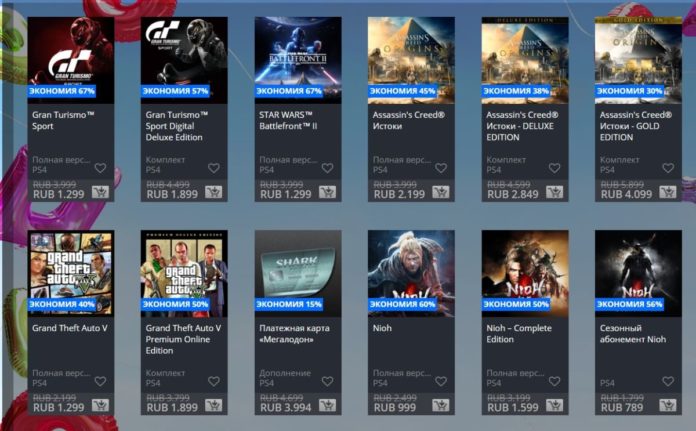Select the Платежная карта «Мегалодон» title
Screen dimensions: 696x431
(294, 334)
